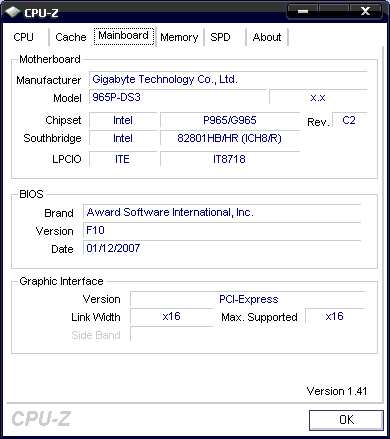
Task: Click the model value 965P-DS3
Action: [x=178, y=97]
